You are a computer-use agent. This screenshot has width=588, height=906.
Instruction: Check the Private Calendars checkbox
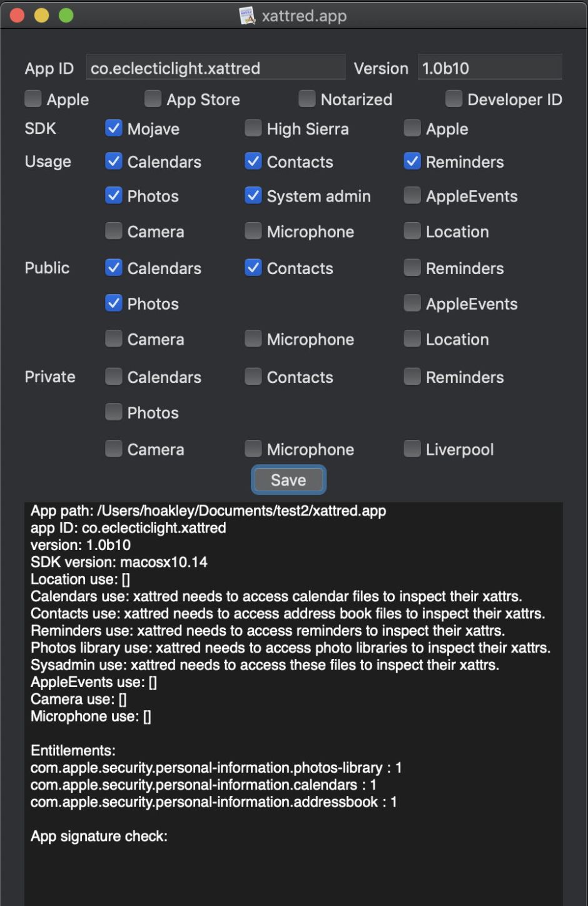click(114, 377)
